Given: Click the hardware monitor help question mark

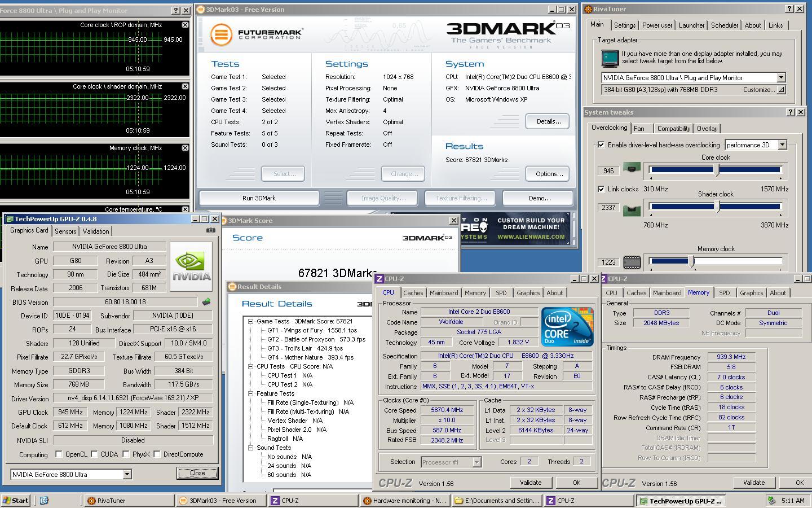Looking at the screenshot, I should pyautogui.click(x=175, y=11).
